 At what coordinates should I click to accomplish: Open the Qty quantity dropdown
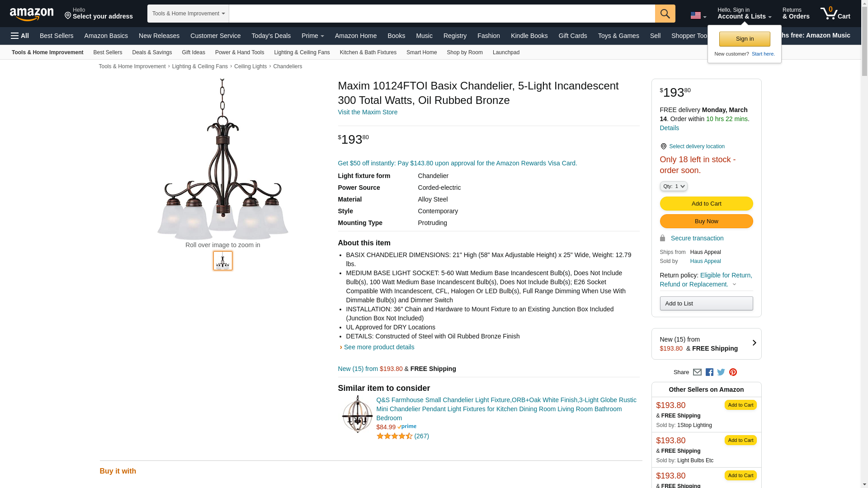click(673, 186)
